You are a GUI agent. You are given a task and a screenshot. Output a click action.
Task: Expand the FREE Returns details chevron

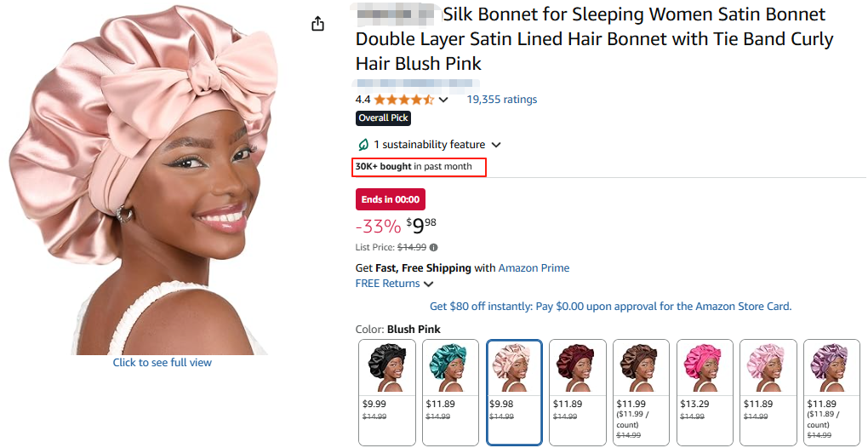(x=429, y=284)
